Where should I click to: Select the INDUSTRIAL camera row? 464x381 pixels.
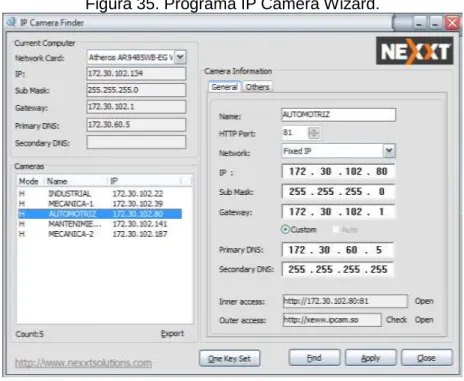click(x=100, y=194)
